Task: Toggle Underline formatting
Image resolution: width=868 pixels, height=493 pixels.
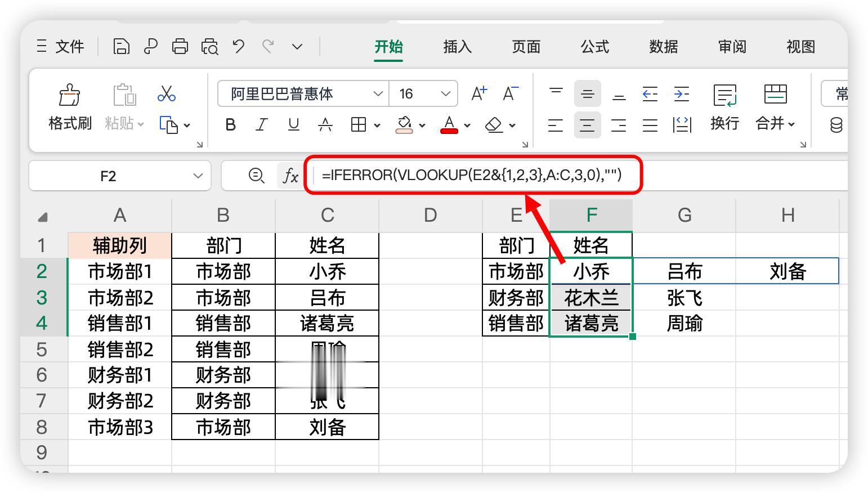Action: (293, 124)
